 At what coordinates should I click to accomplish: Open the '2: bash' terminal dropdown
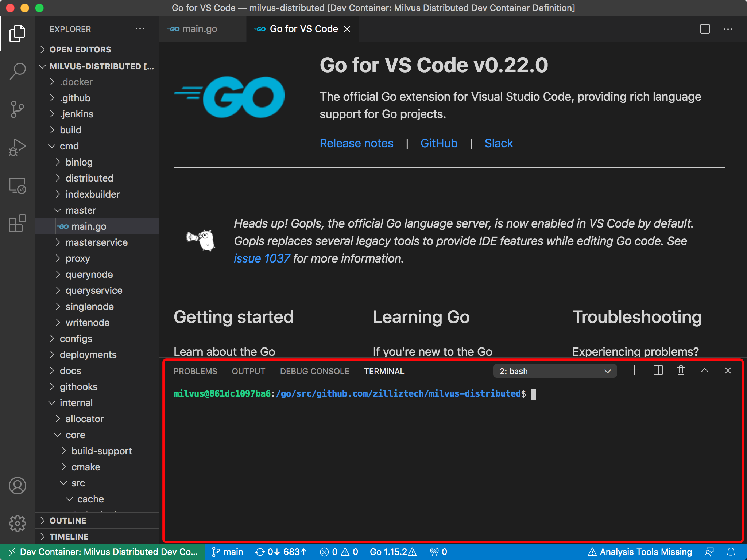[x=554, y=371]
